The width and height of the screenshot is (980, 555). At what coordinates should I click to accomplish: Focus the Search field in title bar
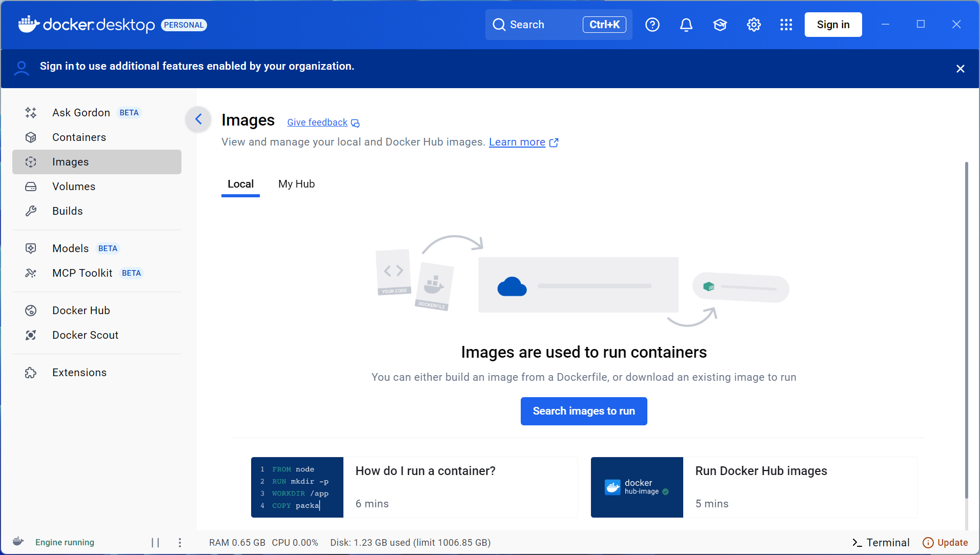point(559,25)
